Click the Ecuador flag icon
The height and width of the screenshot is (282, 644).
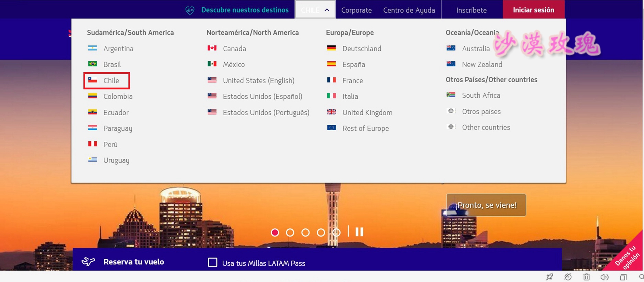(93, 112)
